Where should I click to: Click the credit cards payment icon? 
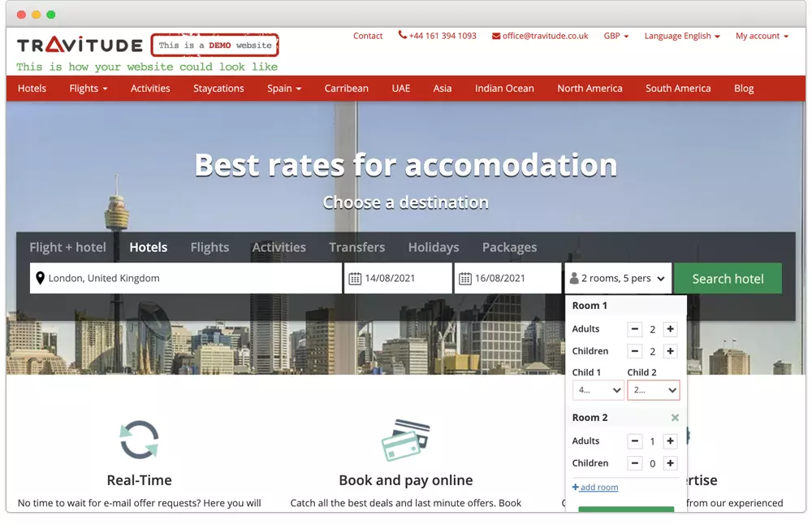click(405, 440)
